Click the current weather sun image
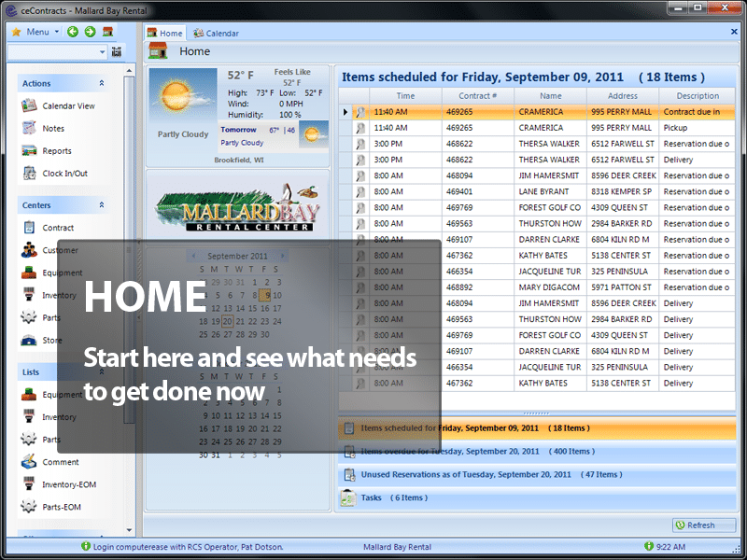The image size is (747, 560). [183, 95]
